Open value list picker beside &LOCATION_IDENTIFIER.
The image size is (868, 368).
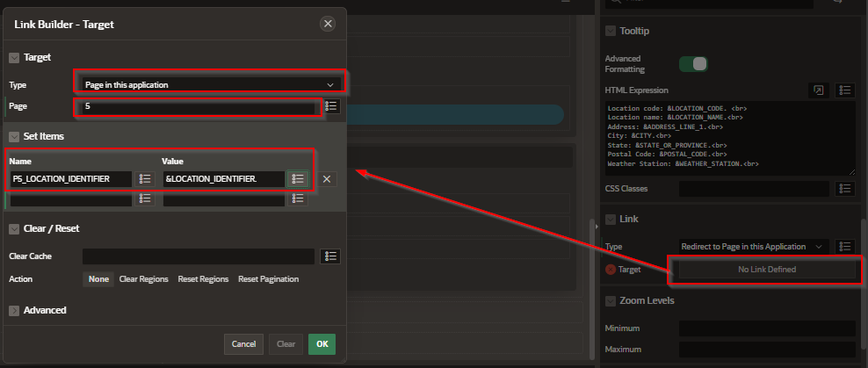(x=298, y=179)
